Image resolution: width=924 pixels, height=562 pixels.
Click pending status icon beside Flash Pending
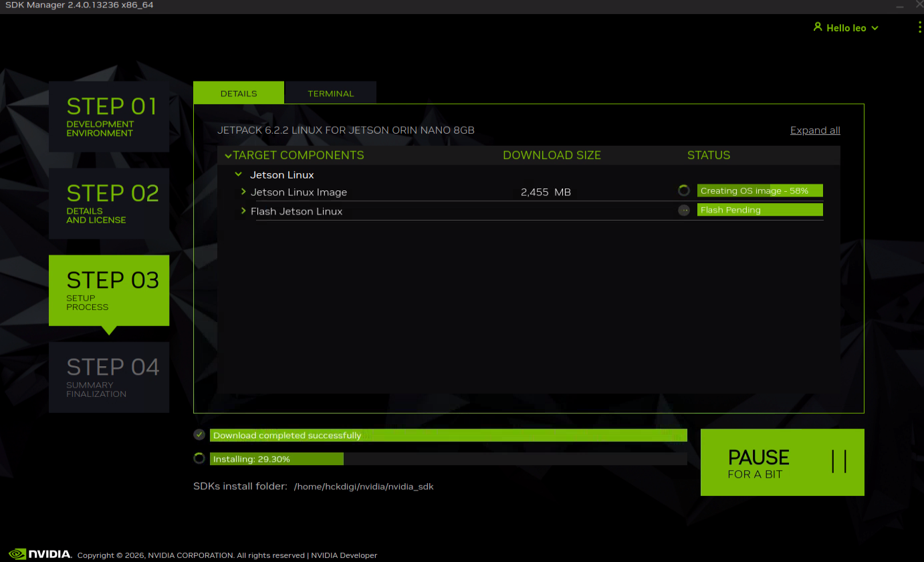tap(683, 210)
